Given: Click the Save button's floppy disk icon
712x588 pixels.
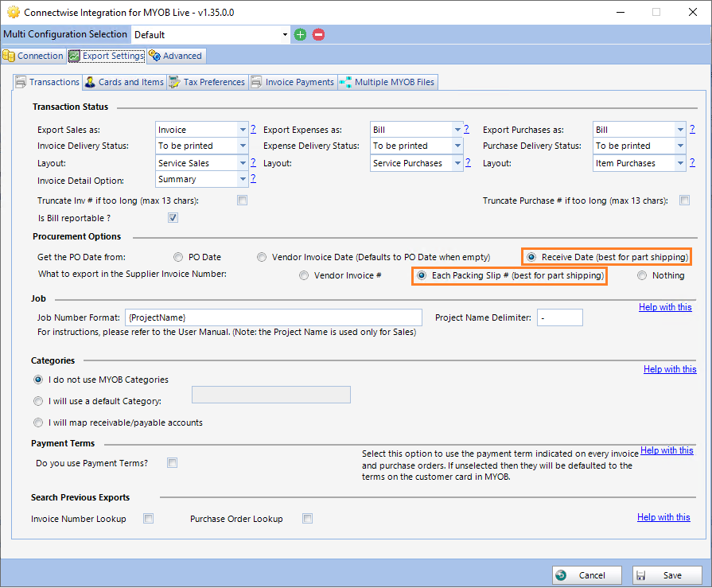Looking at the screenshot, I should pos(640,576).
